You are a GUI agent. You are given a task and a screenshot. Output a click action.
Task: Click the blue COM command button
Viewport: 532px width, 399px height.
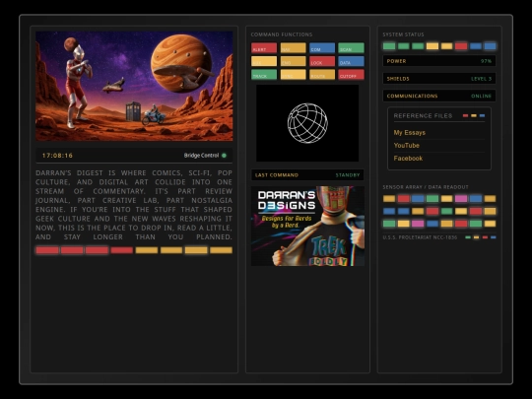click(x=322, y=48)
